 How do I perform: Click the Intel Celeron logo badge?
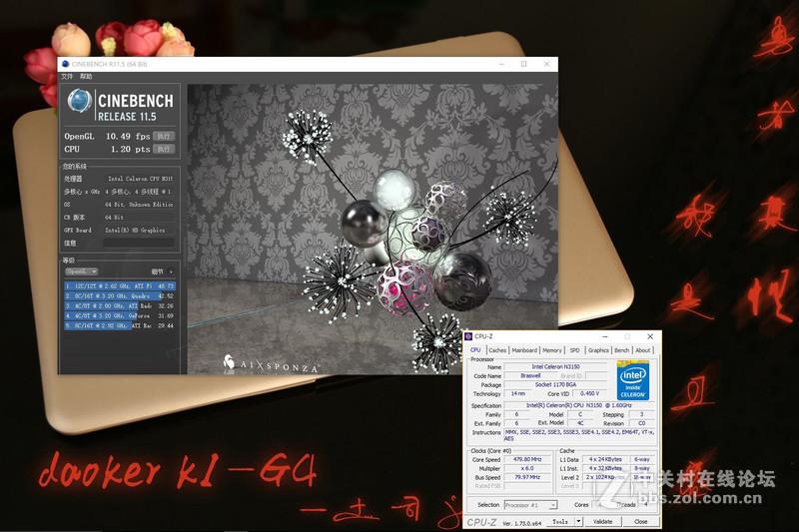pyautogui.click(x=633, y=382)
